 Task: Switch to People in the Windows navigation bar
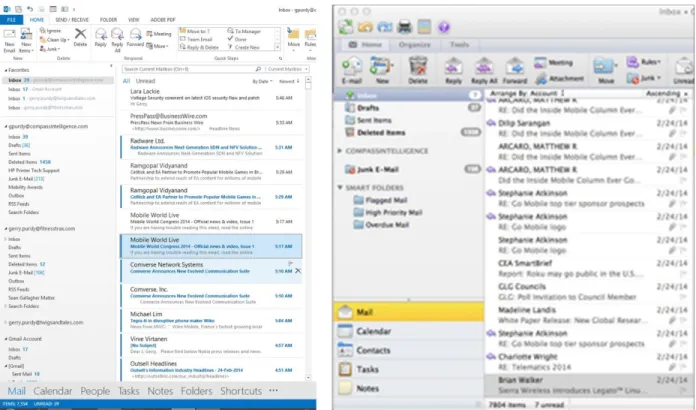point(95,391)
